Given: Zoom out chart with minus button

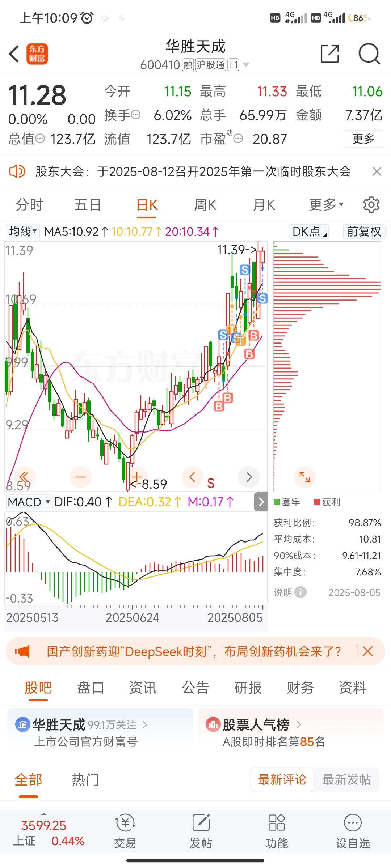Looking at the screenshot, I should [x=80, y=477].
